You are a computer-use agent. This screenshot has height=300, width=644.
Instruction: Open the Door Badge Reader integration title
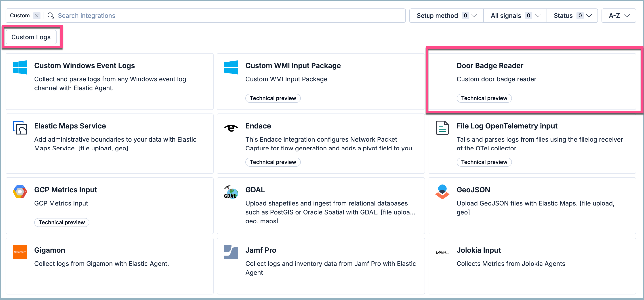click(490, 66)
